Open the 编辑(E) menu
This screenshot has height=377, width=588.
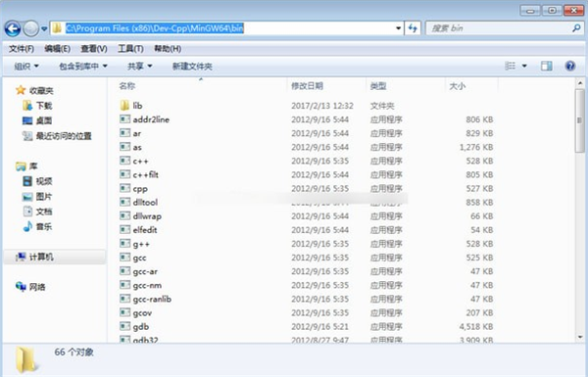(x=58, y=49)
